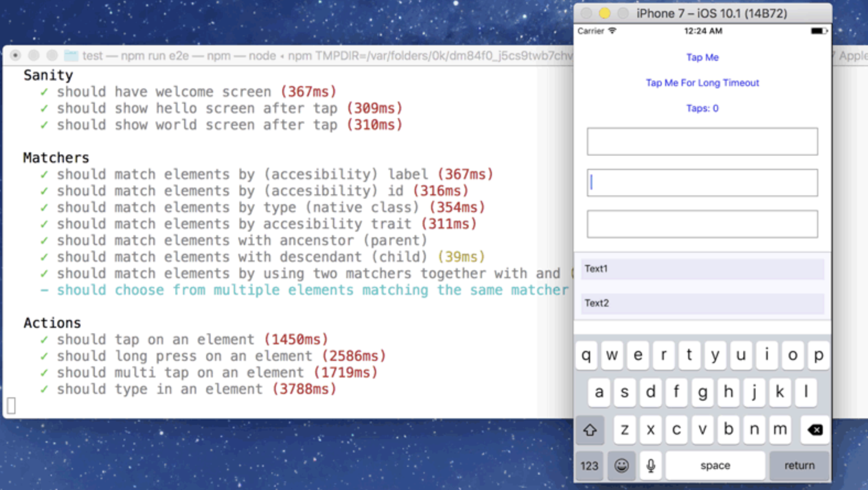
Task: Tap the 'g' key on the keyboard
Action: pyautogui.click(x=703, y=392)
